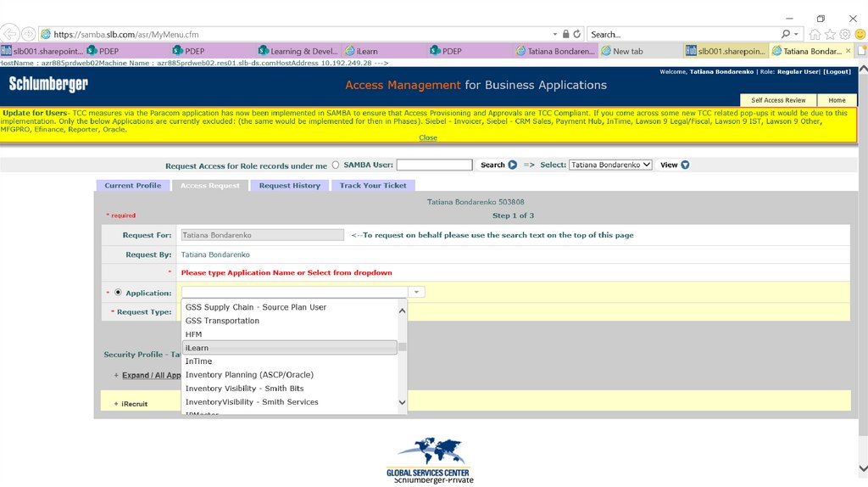This screenshot has width=868, height=487.
Task: Switch to the iLearn browser tab
Action: [x=385, y=50]
